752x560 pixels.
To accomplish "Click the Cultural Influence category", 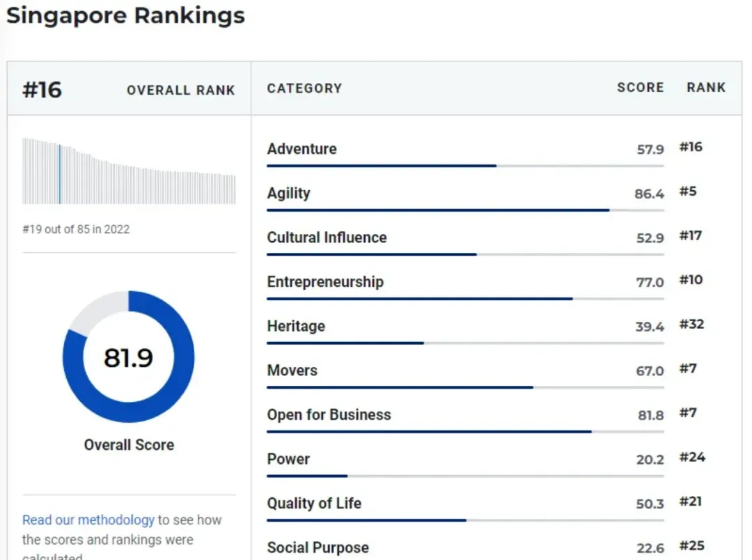I will tap(327, 238).
